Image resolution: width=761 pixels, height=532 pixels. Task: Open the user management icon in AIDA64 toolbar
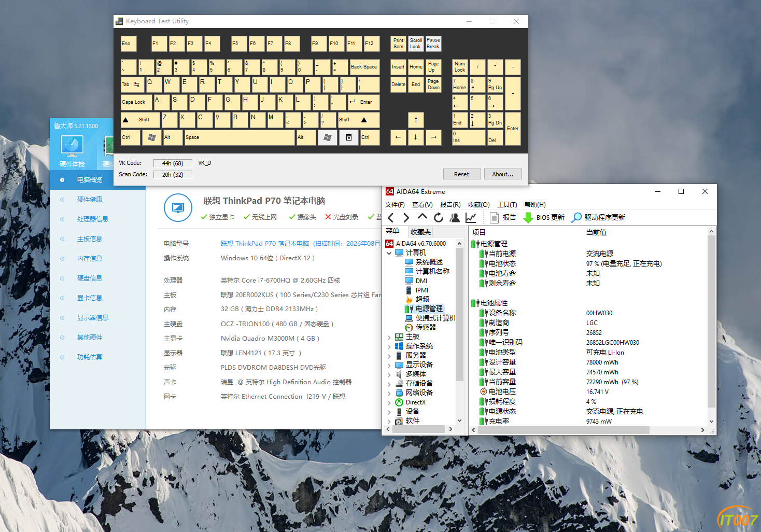click(x=455, y=218)
